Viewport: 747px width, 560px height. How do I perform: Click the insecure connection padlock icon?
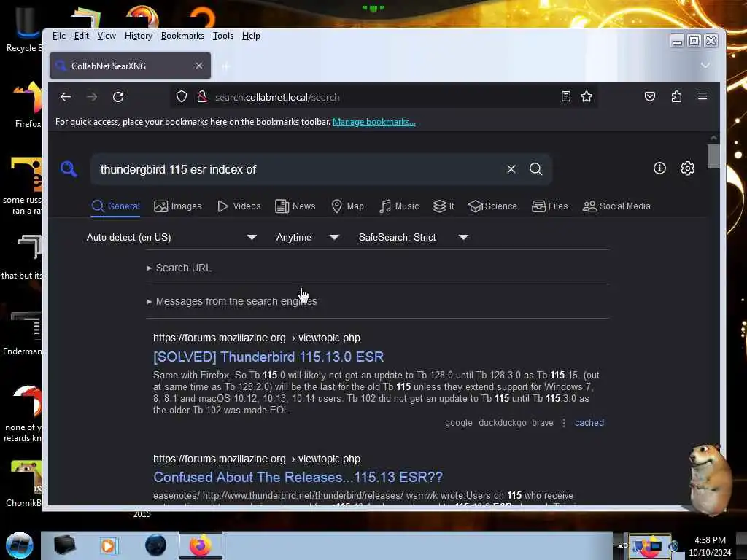(202, 97)
